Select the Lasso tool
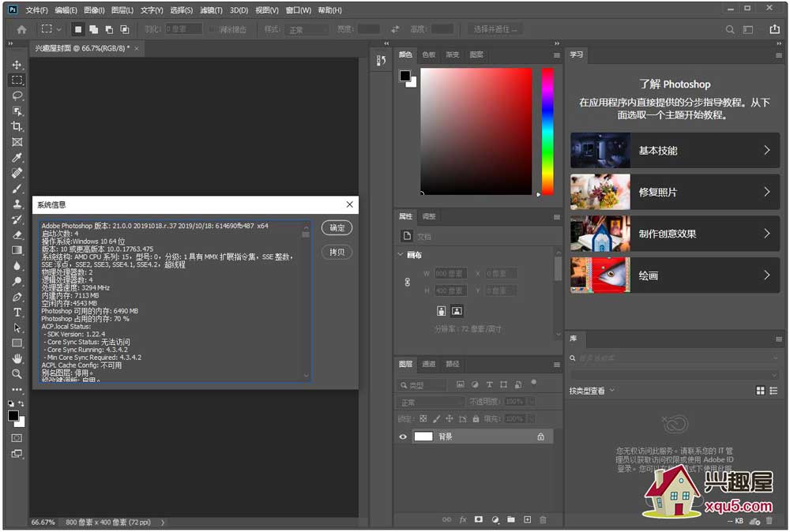The image size is (790, 532). [x=17, y=96]
